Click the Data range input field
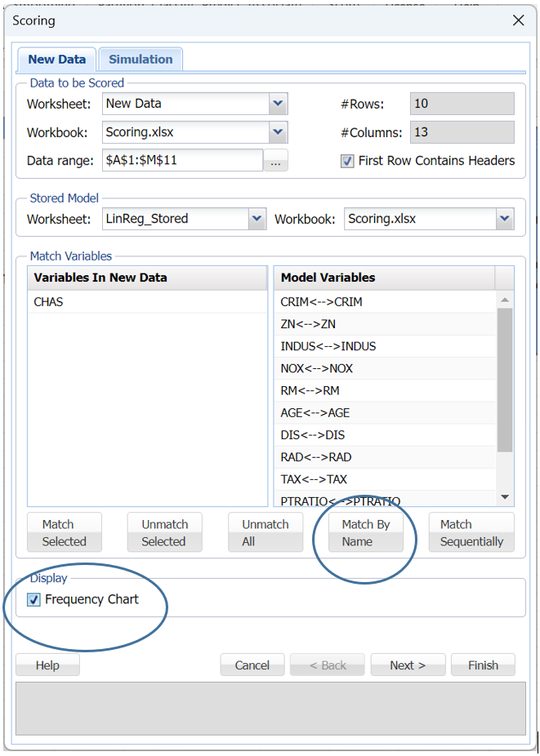 click(181, 161)
